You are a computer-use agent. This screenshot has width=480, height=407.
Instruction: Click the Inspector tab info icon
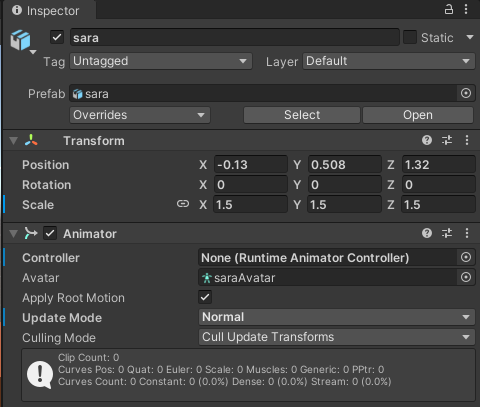(17, 10)
